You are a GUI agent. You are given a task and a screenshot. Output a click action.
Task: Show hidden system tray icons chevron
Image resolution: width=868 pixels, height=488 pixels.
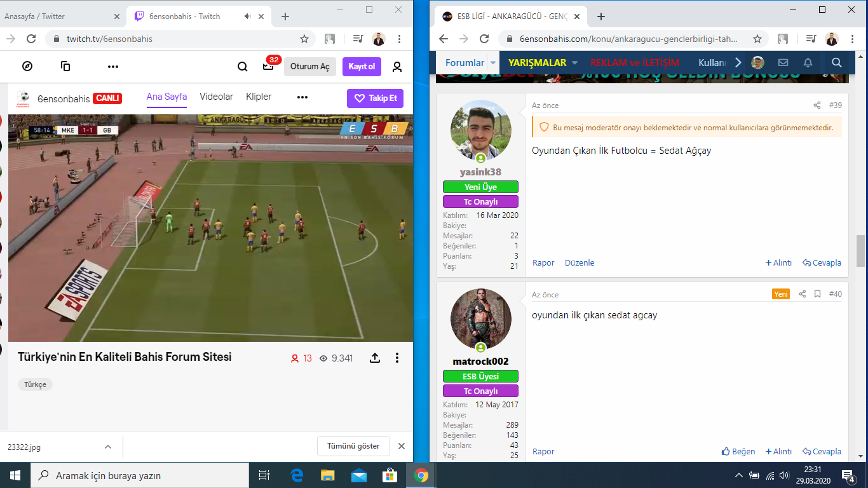coord(738,475)
